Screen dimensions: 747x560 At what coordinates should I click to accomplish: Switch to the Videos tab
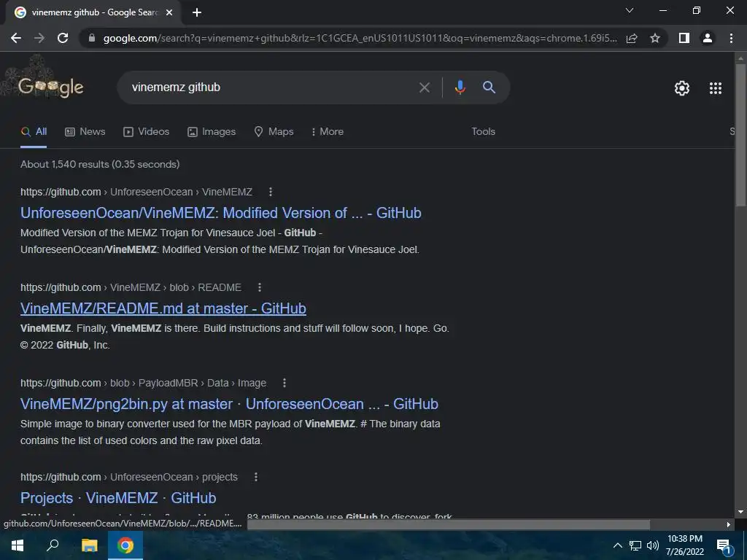[x=146, y=131]
